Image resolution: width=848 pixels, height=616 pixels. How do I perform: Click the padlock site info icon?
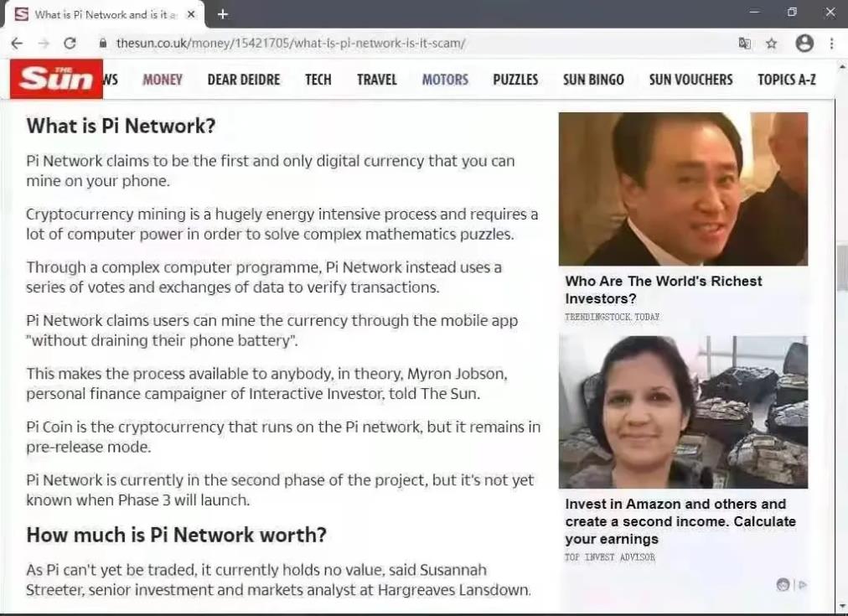pyautogui.click(x=103, y=44)
